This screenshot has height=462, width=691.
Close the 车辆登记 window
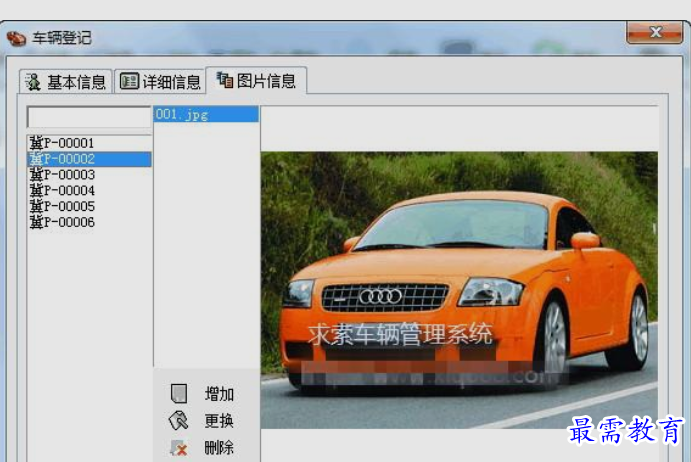(655, 32)
